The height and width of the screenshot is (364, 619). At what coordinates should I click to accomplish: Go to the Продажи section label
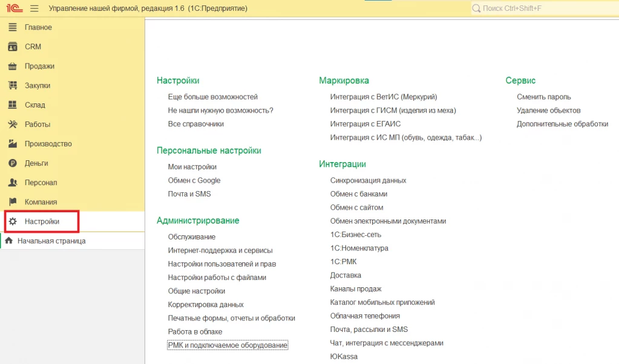[39, 67]
